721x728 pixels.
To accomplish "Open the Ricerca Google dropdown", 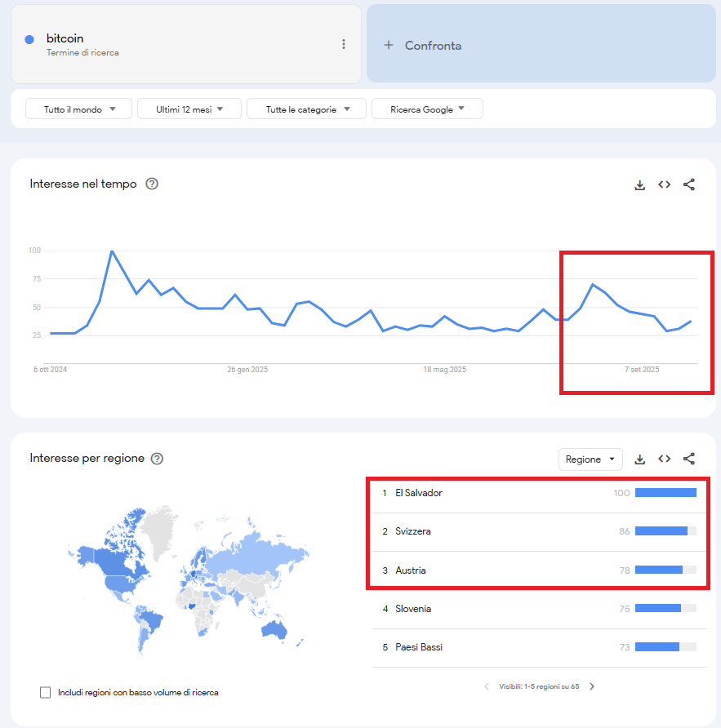I will [x=427, y=109].
